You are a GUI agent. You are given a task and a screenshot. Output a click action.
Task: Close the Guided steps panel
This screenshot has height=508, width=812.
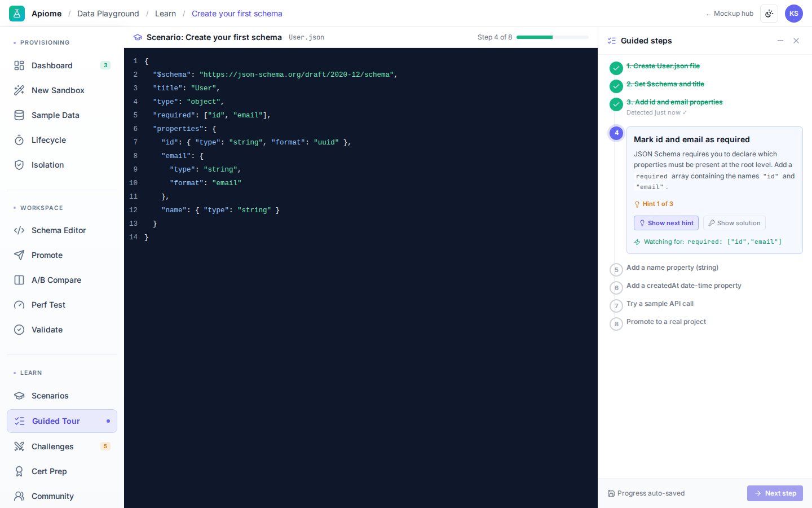click(796, 41)
